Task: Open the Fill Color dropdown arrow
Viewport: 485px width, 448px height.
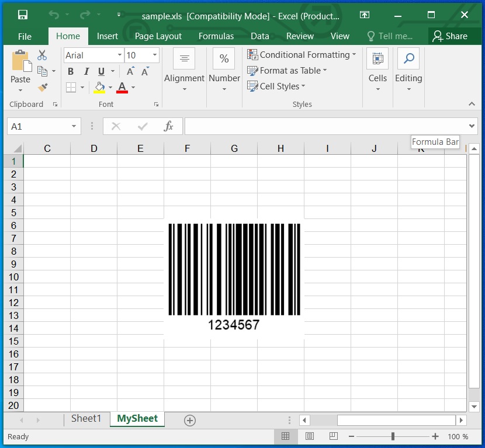Action: tap(109, 88)
